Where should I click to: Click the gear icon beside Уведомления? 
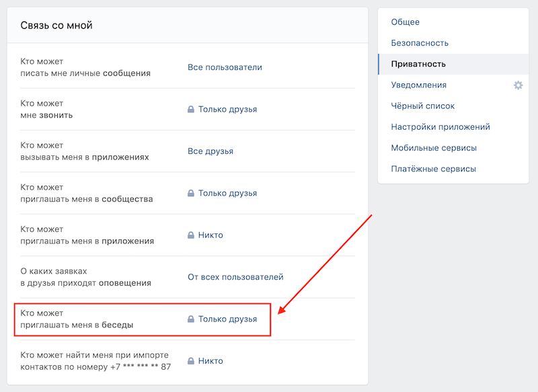pos(518,85)
